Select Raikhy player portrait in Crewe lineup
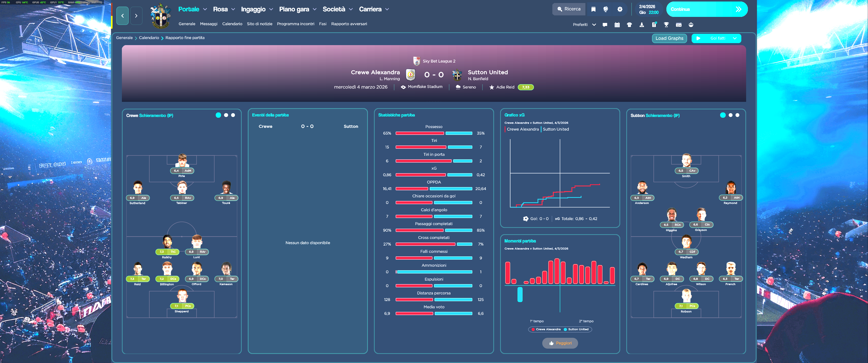The image size is (868, 363). tap(167, 241)
